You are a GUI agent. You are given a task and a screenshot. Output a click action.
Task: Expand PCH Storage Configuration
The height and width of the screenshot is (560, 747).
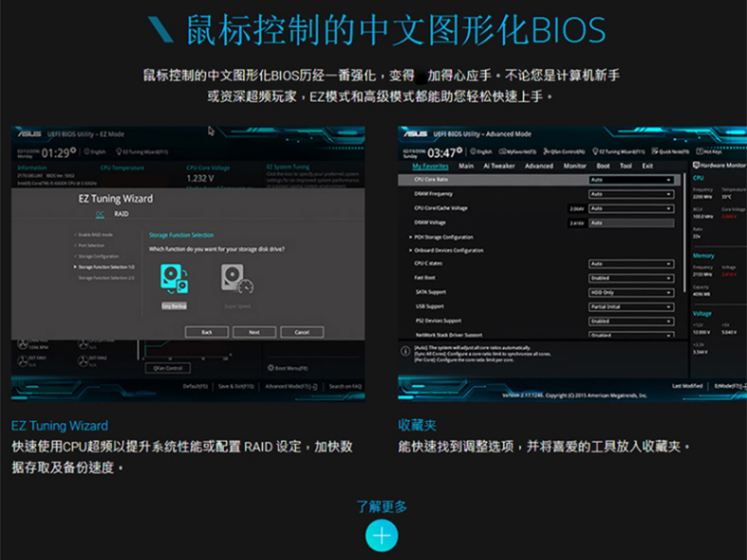point(442,236)
